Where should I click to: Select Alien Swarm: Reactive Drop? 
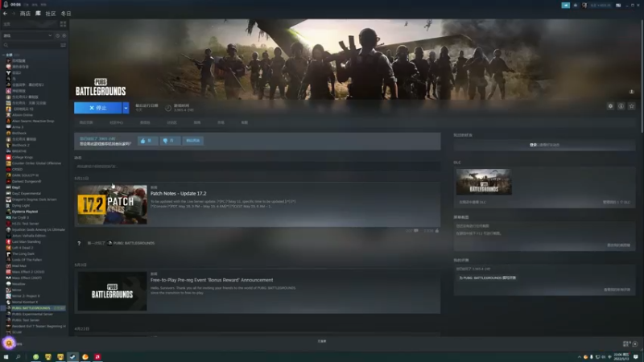33,121
